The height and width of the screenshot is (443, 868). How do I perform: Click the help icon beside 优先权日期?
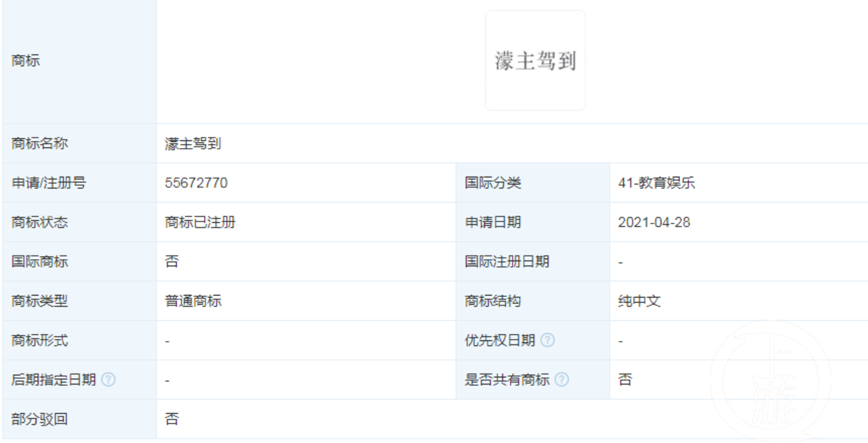tap(548, 340)
